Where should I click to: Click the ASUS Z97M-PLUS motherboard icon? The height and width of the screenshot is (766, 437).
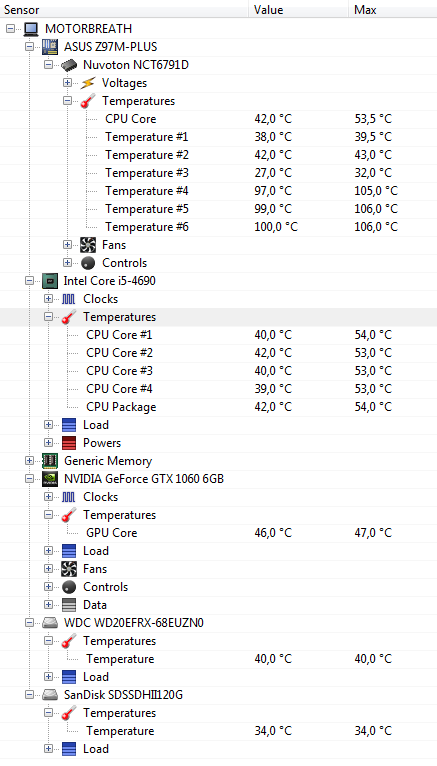click(50, 47)
